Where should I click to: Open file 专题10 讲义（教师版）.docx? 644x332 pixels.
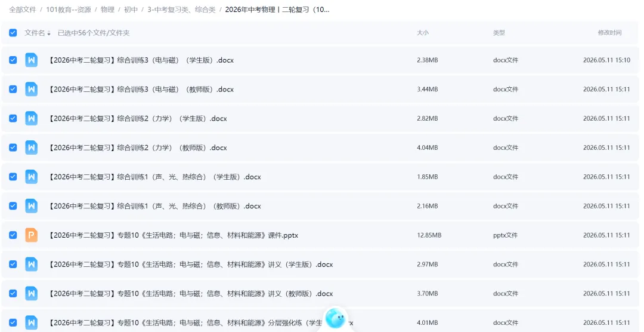(191, 294)
